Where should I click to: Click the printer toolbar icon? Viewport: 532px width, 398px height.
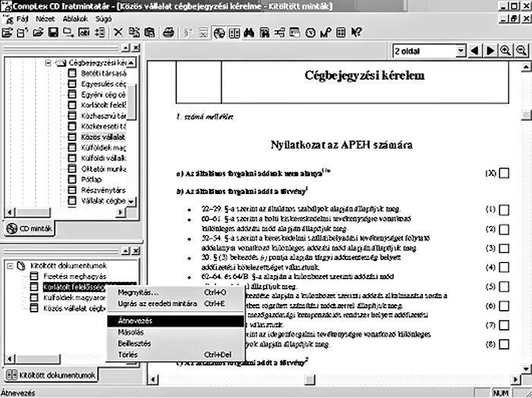coord(168,33)
